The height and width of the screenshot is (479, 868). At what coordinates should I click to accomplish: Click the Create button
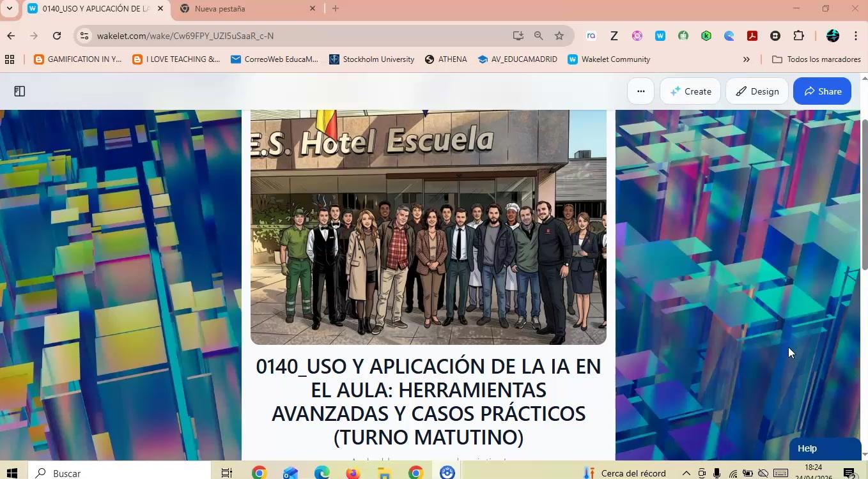690,91
